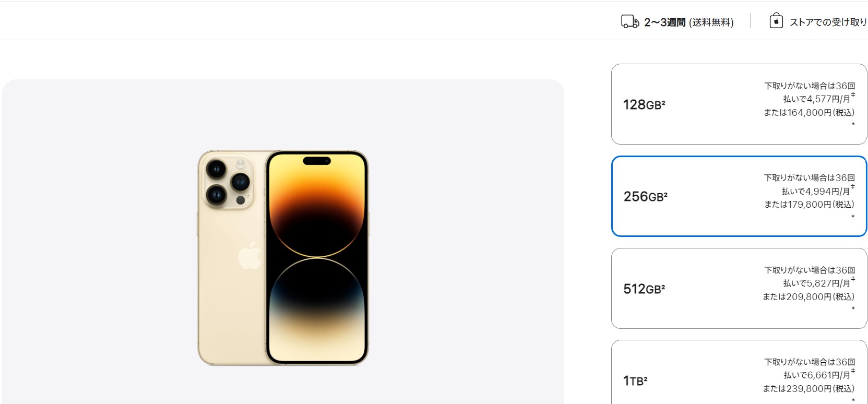Image resolution: width=868 pixels, height=404 pixels.
Task: Open the 2〜3週間 shipping estimate details
Action: pyautogui.click(x=664, y=22)
